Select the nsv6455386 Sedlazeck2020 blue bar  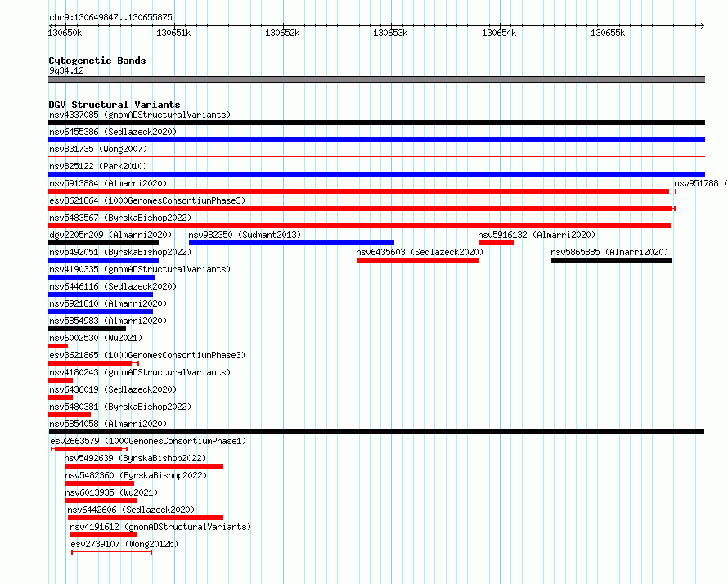point(376,140)
